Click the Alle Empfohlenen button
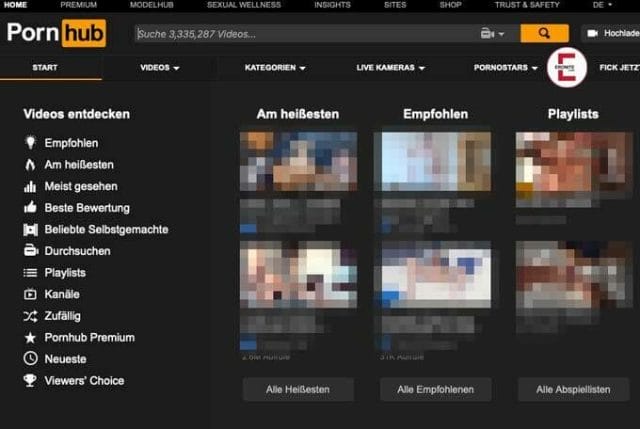Viewport: 640px width, 429px height. pos(436,389)
